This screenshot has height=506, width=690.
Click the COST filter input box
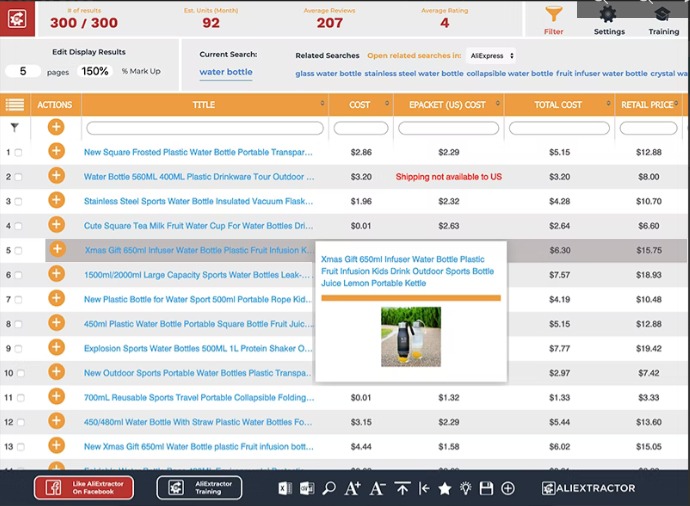[x=361, y=128]
